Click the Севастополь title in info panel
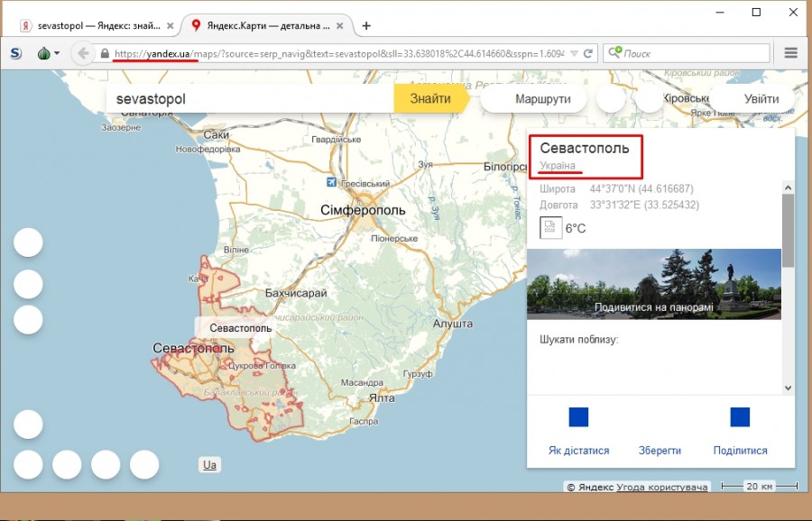 coord(585,148)
